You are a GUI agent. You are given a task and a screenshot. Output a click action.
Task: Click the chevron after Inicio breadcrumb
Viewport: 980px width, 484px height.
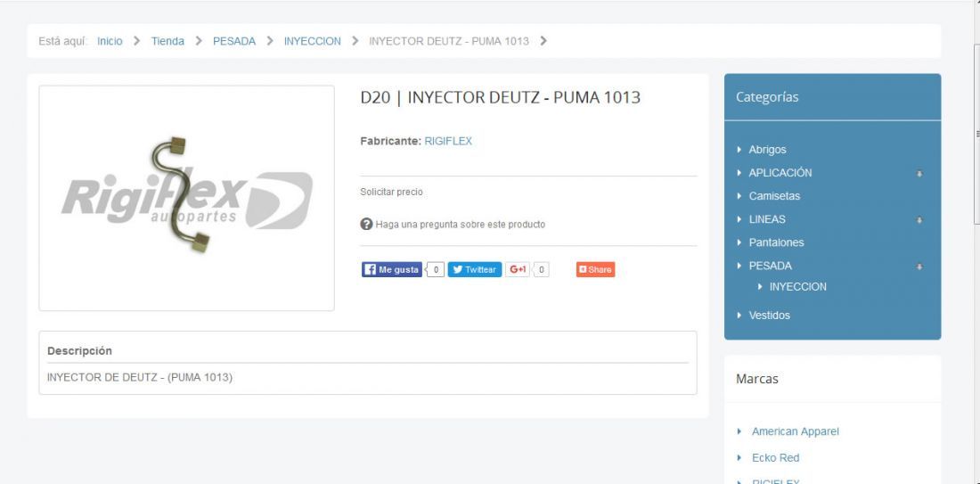(x=137, y=41)
